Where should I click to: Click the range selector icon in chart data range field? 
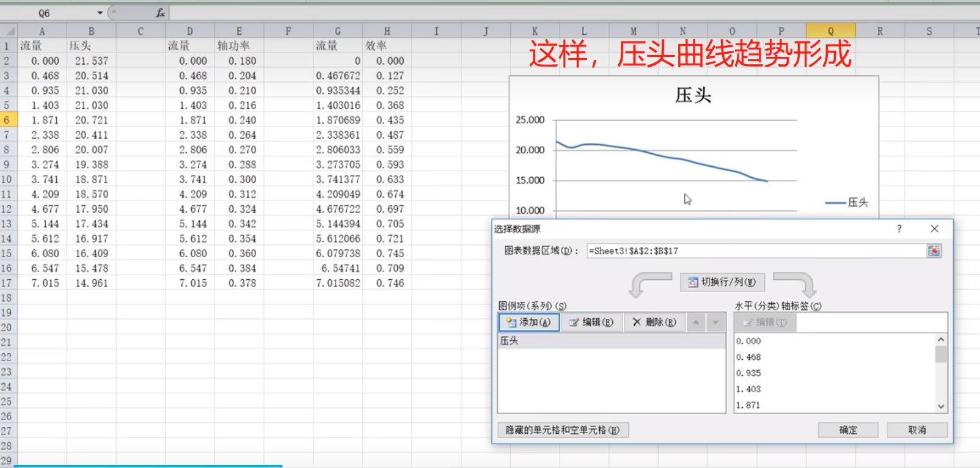tap(934, 250)
